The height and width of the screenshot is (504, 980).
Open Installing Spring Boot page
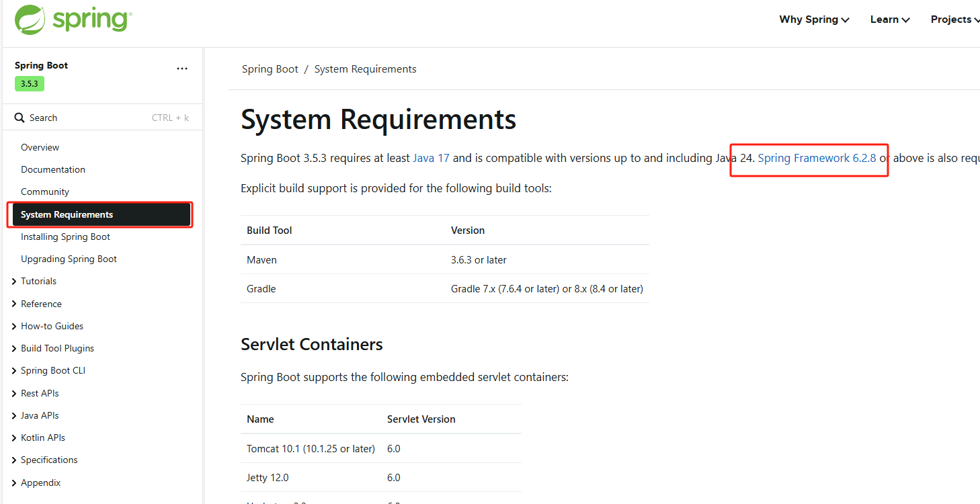pos(65,237)
